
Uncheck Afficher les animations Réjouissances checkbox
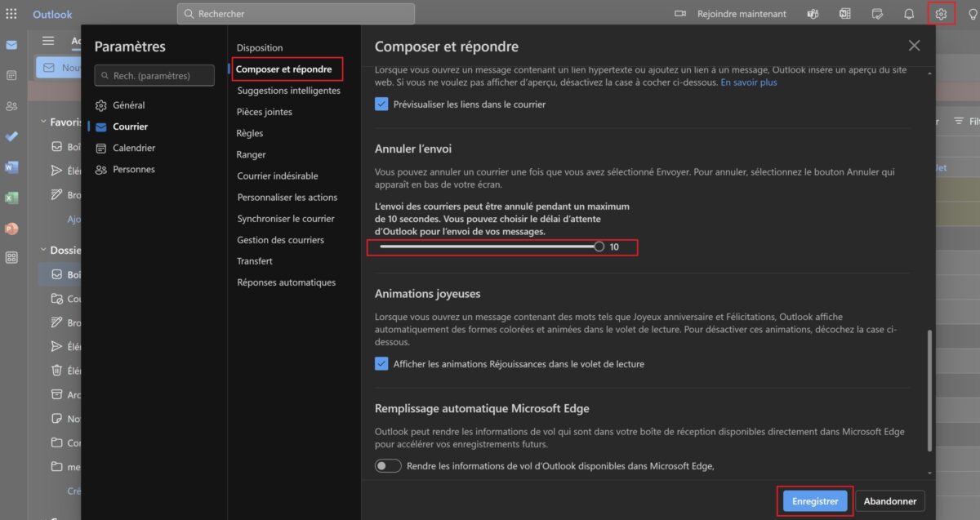381,364
